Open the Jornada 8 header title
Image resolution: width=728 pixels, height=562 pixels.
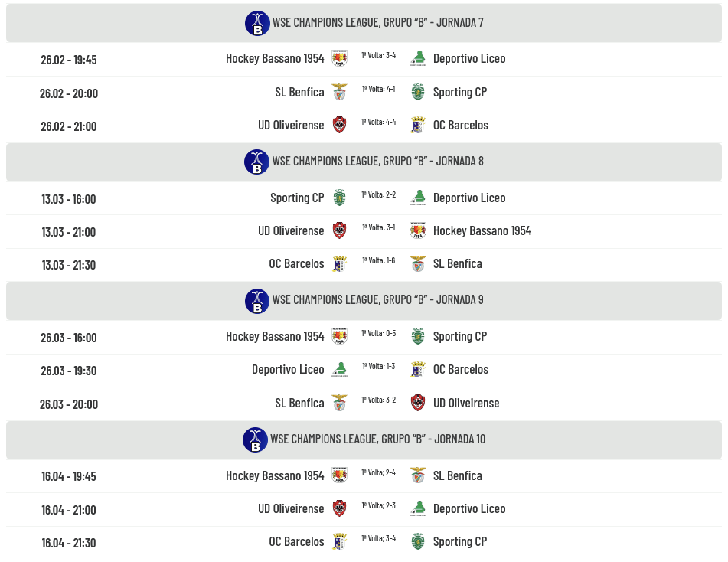click(377, 162)
